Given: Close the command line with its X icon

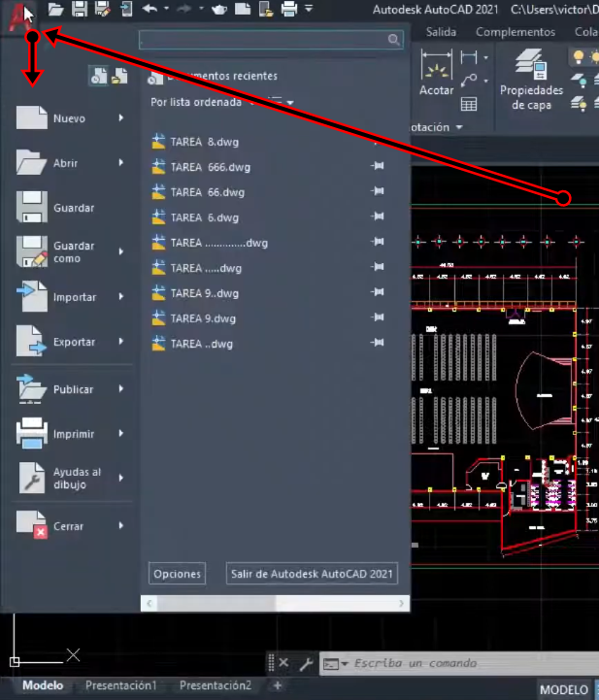Looking at the screenshot, I should click(283, 662).
